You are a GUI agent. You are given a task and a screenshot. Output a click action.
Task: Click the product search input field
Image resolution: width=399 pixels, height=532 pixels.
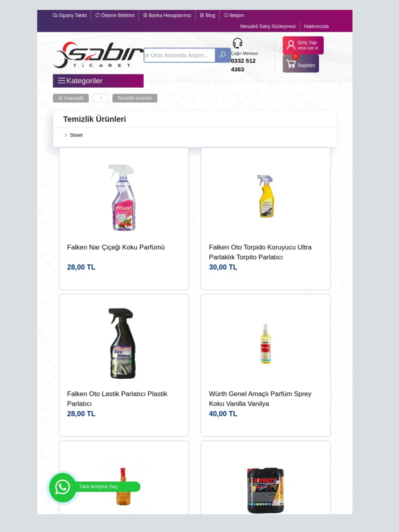(x=179, y=55)
